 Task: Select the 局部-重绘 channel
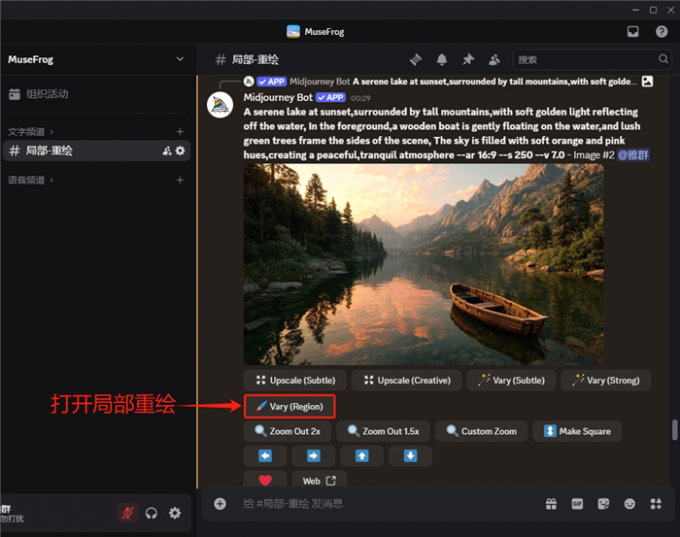click(96, 151)
